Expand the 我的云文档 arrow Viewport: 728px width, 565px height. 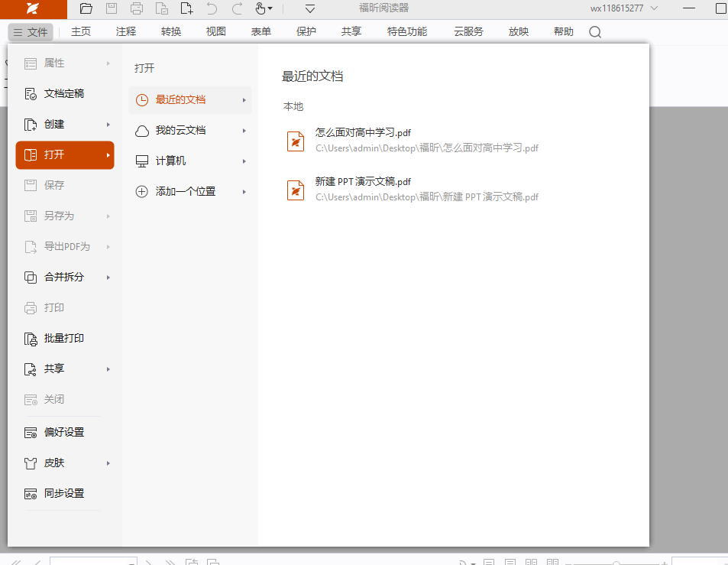click(x=244, y=131)
